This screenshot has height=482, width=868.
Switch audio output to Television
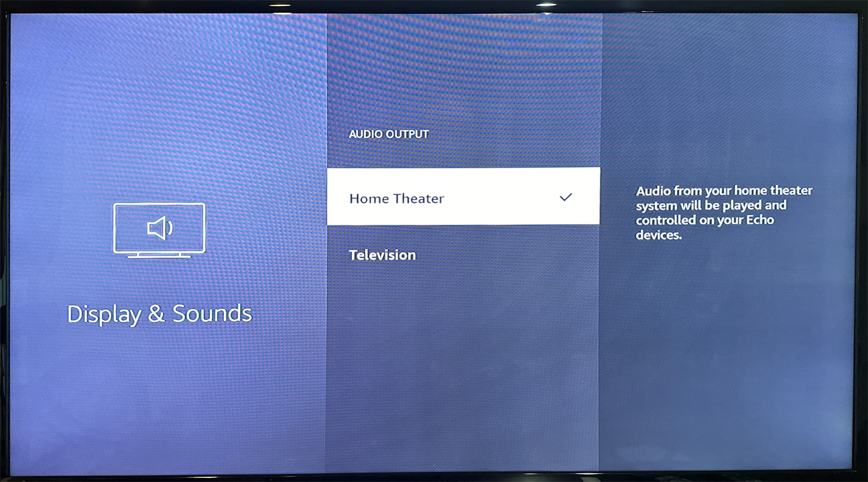pos(382,255)
